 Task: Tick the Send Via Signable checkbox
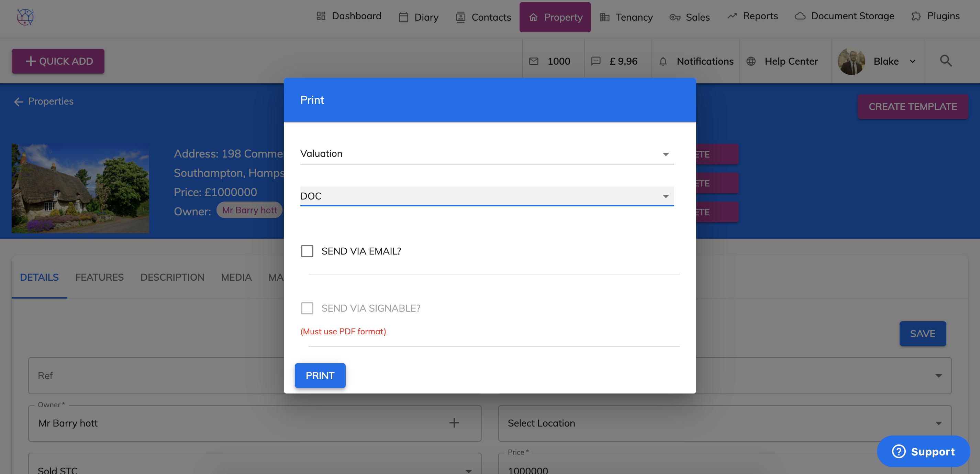[x=307, y=308]
